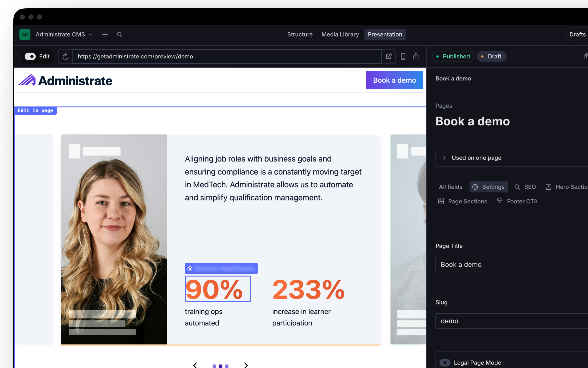The height and width of the screenshot is (368, 588).
Task: Switch to the Media Library tab
Action: (x=340, y=34)
